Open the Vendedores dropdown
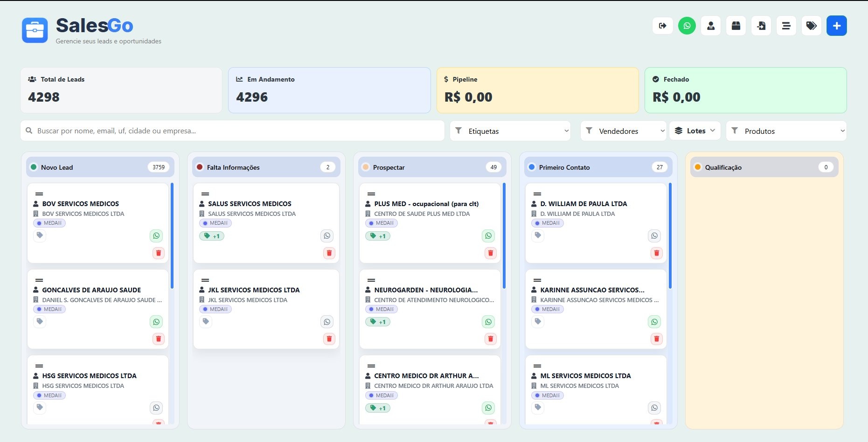868x442 pixels. point(624,131)
